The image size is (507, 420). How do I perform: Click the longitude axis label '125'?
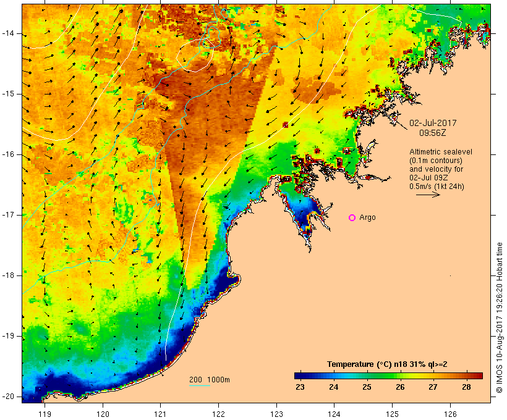tap(392, 414)
